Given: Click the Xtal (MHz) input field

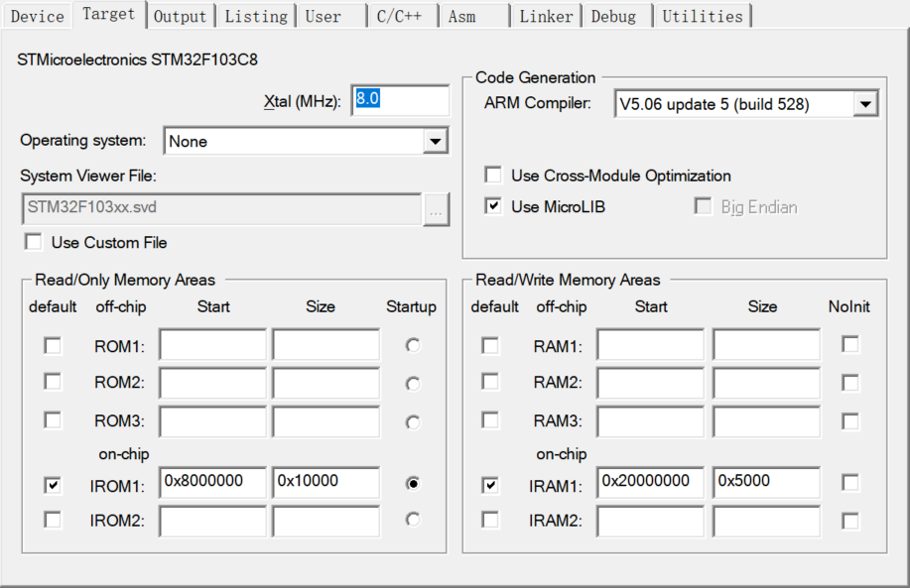Looking at the screenshot, I should (x=401, y=100).
